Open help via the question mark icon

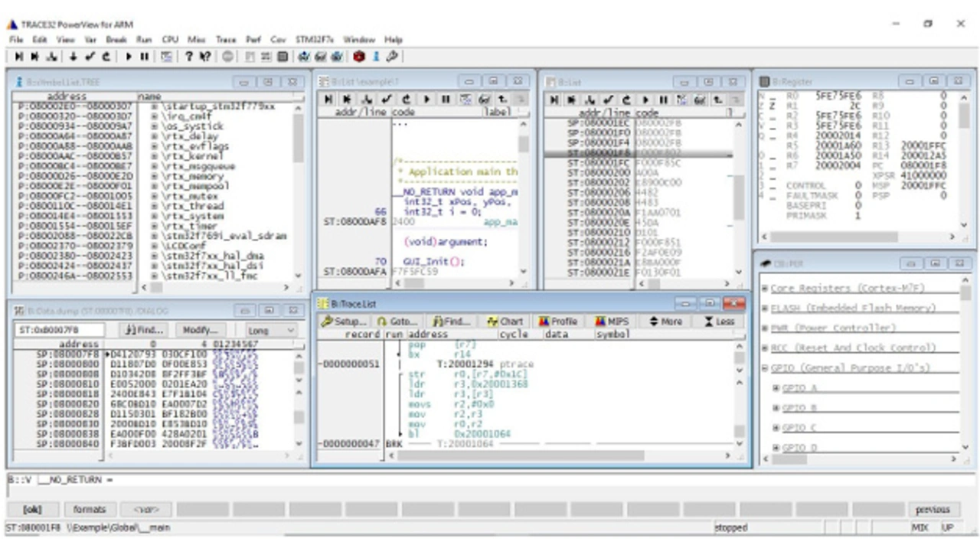(188, 57)
